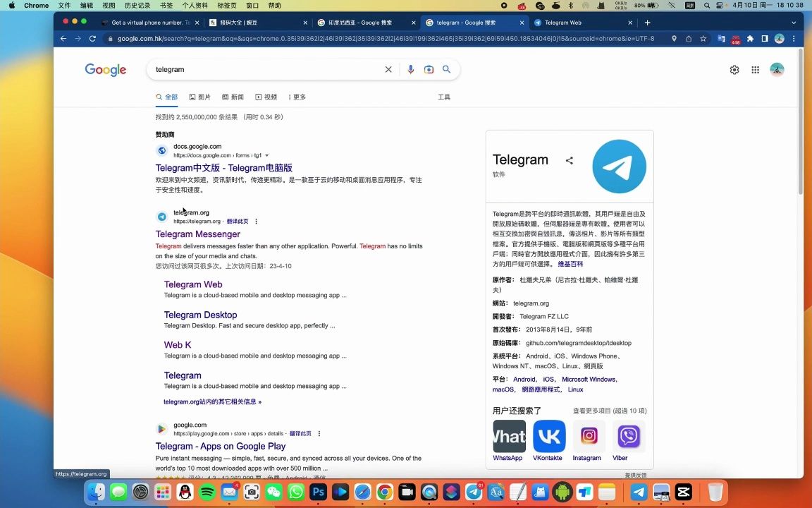Image resolution: width=812 pixels, height=508 pixels.
Task: Open more options for telegram.org result
Action: pyautogui.click(x=256, y=222)
